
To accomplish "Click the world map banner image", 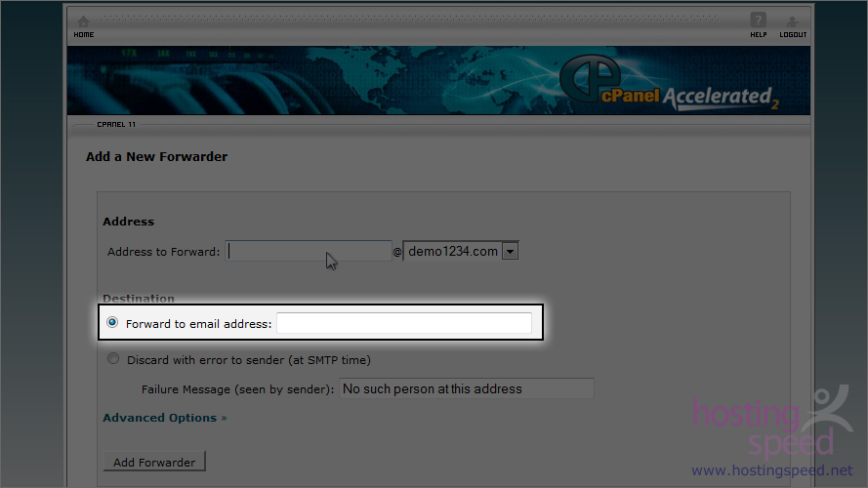I will [x=438, y=80].
